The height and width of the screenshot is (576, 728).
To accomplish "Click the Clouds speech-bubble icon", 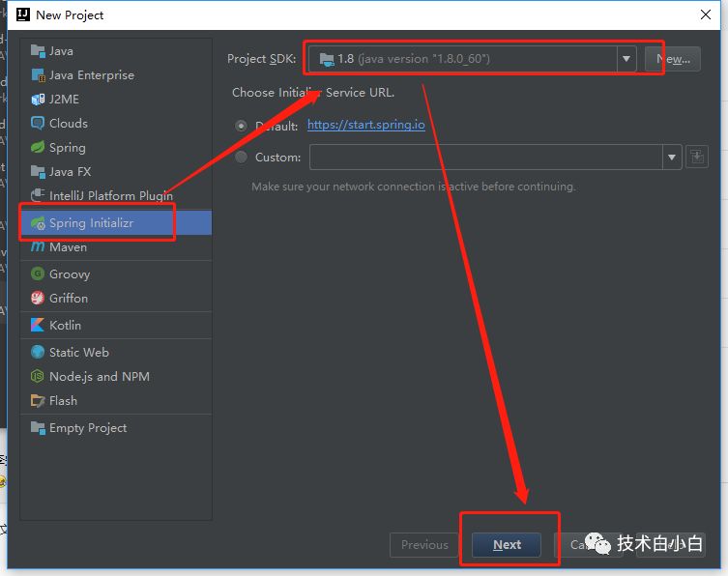I will tap(38, 123).
